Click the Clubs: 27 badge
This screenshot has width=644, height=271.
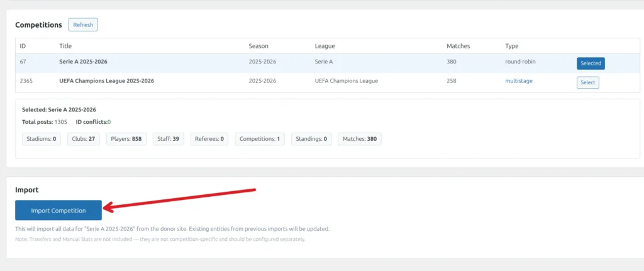point(84,139)
